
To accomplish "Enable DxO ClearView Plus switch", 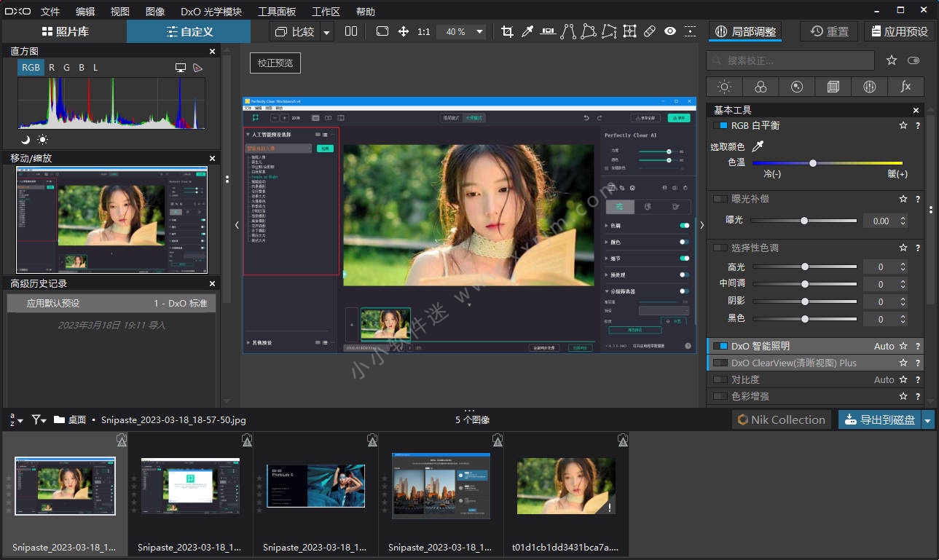I will coord(720,363).
